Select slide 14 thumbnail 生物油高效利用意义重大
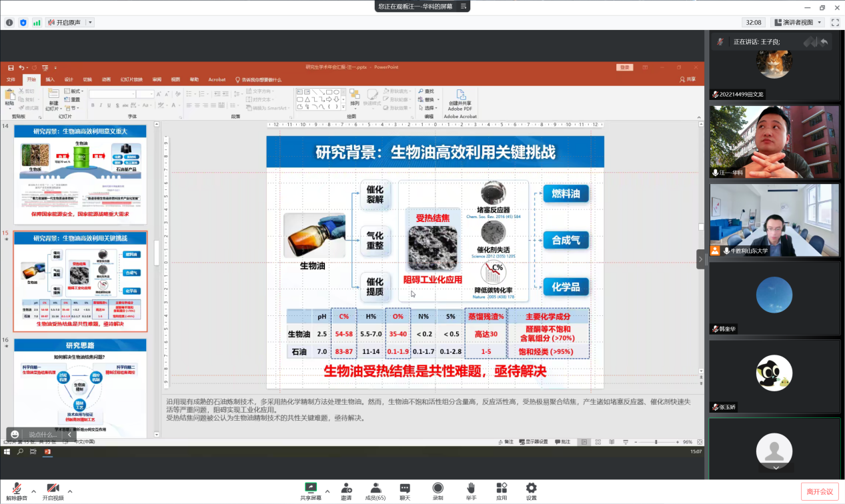The width and height of the screenshot is (845, 504). 80,173
